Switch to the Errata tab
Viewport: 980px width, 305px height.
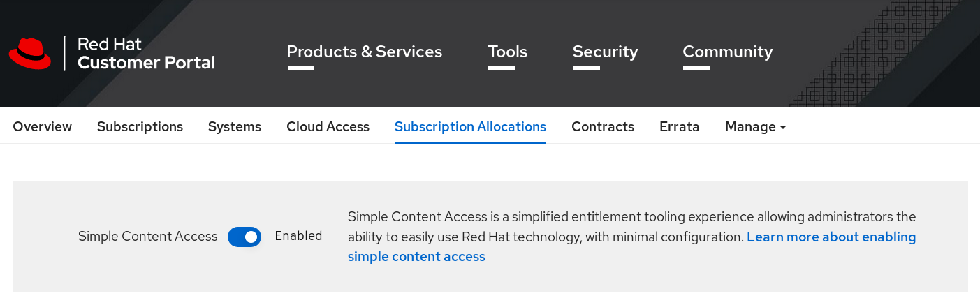[680, 126]
